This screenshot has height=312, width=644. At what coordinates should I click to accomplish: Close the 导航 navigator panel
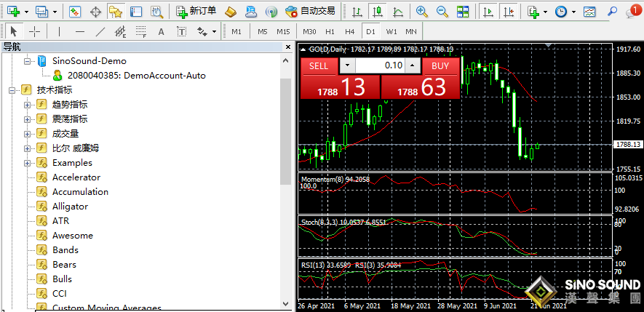[x=288, y=47]
